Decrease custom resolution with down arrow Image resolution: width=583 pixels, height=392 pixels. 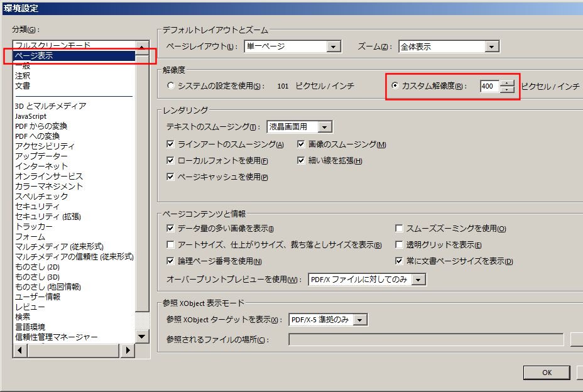[x=507, y=89]
